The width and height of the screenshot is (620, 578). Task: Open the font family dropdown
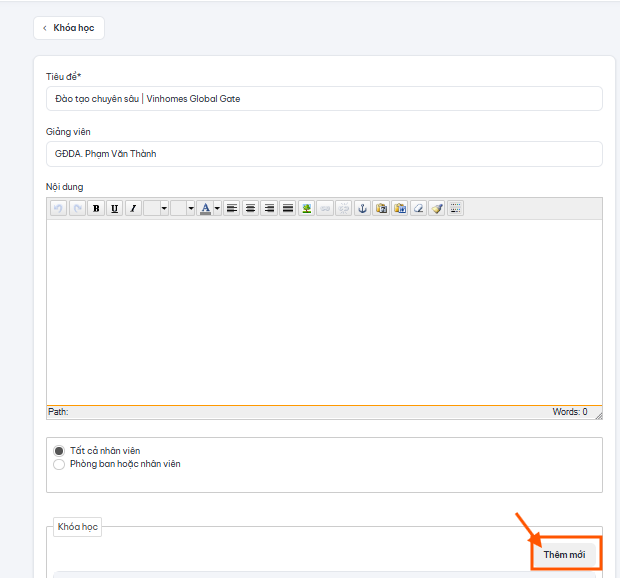coord(156,208)
